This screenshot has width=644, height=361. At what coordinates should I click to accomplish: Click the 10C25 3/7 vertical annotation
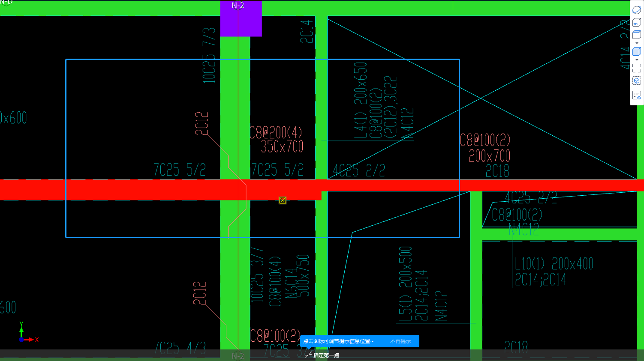pyautogui.click(x=257, y=275)
